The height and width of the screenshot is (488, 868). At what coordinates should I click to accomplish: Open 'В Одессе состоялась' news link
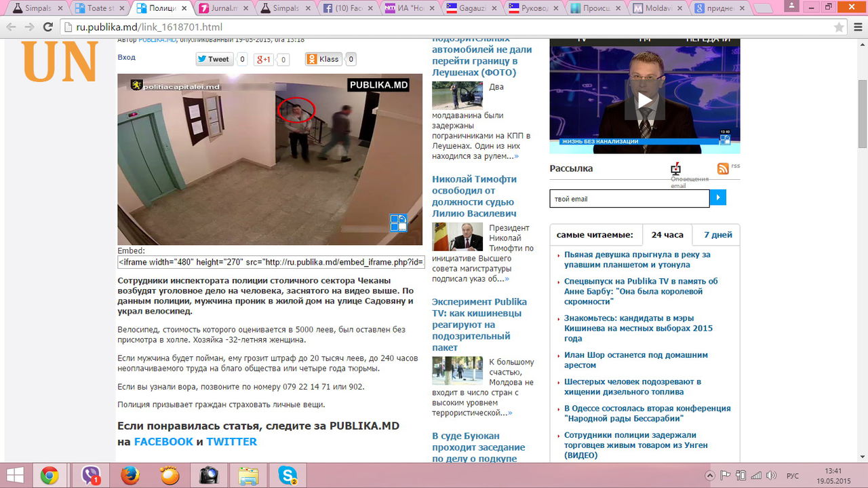point(648,413)
